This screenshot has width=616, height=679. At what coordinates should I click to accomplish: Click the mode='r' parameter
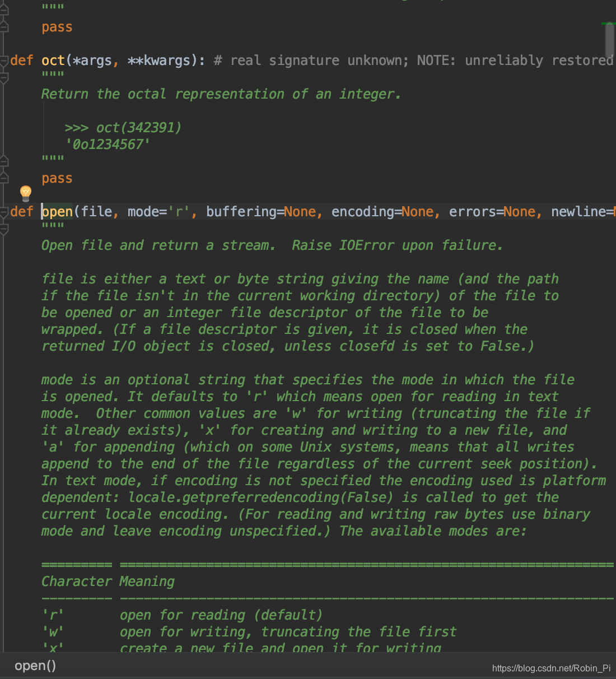[x=159, y=212]
